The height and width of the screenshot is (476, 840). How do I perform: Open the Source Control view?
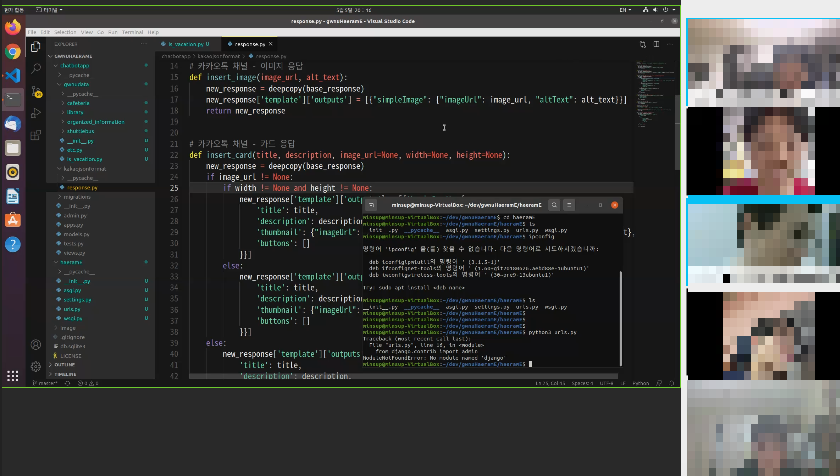[x=36, y=92]
